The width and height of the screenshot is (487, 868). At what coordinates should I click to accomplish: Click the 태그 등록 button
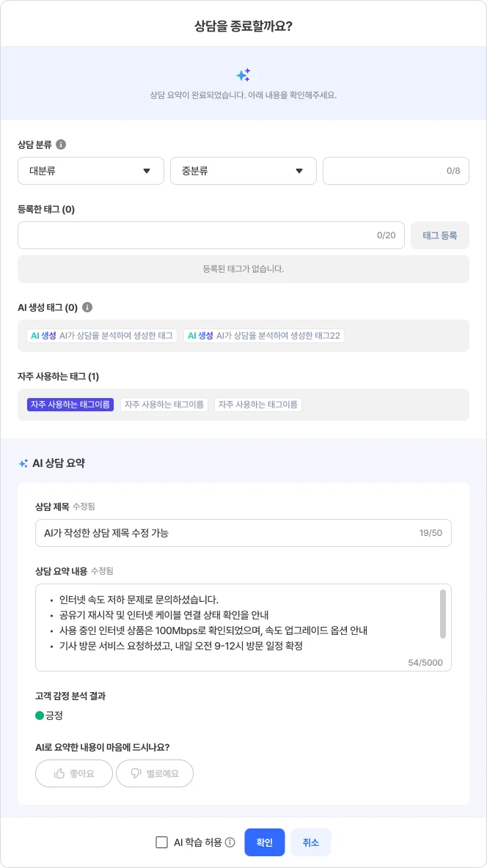[x=439, y=235]
